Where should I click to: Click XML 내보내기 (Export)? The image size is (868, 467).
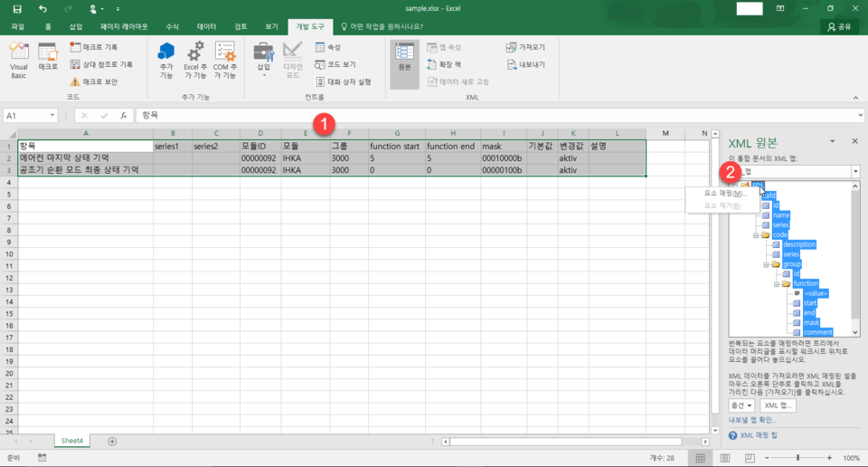[x=526, y=65]
